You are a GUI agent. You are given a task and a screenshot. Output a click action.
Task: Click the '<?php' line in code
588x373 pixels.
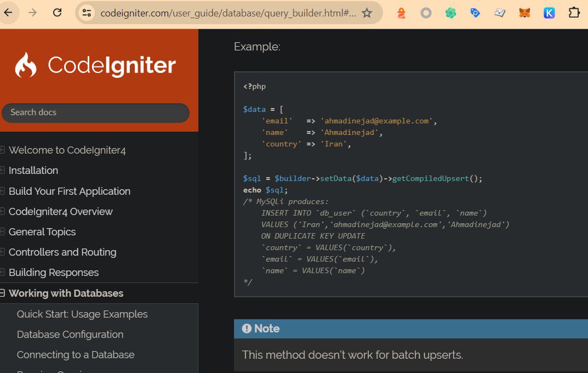254,86
